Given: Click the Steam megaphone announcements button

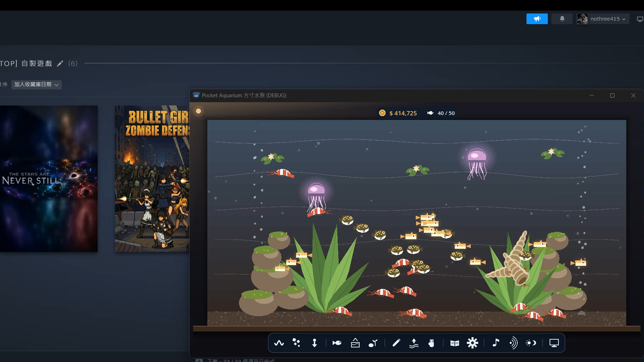Looking at the screenshot, I should 537,19.
